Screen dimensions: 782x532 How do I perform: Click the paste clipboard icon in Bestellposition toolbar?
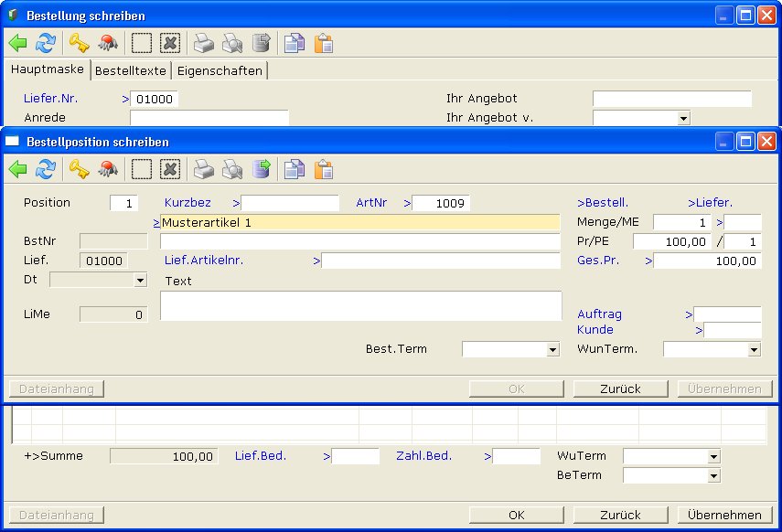coord(323,169)
